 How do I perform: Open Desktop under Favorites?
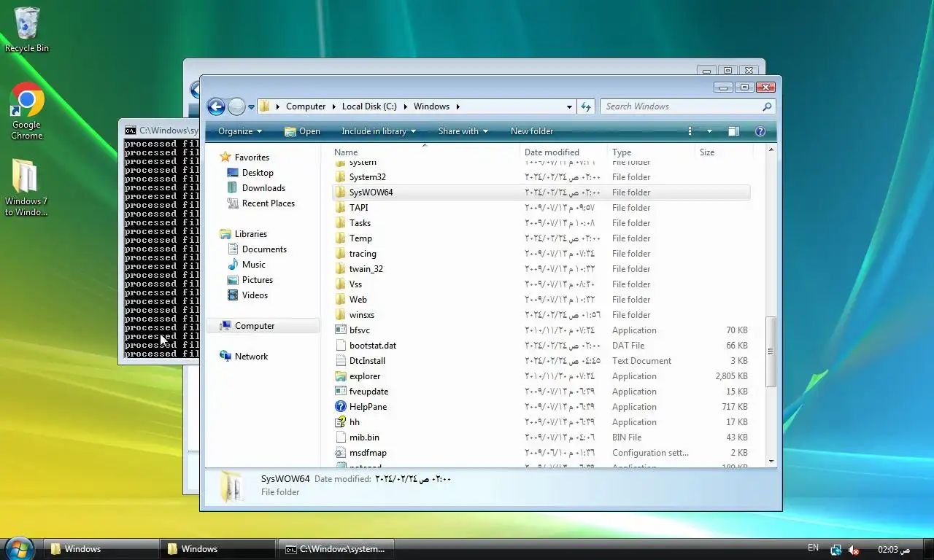250,173
